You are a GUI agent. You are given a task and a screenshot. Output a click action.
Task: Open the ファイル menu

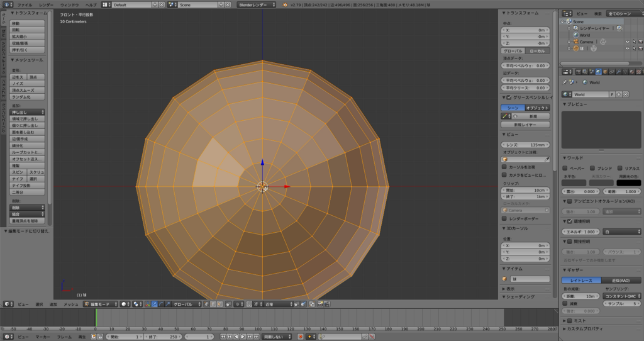(x=25, y=4)
